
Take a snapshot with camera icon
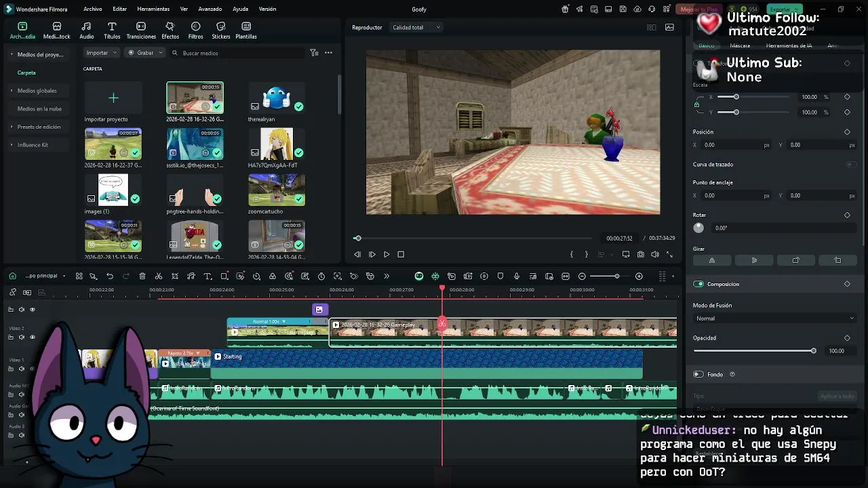tap(640, 254)
